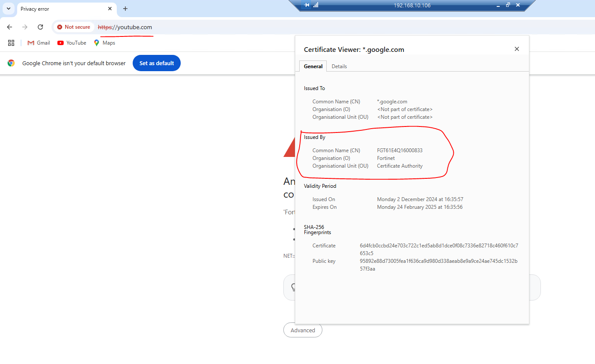
Task: Click the Issued On date value
Action: point(420,199)
